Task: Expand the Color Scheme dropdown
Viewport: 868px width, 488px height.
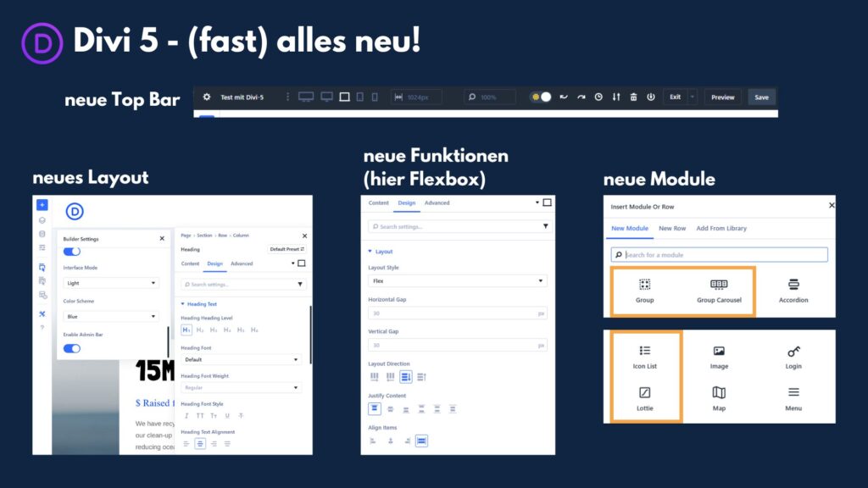Action: [111, 317]
